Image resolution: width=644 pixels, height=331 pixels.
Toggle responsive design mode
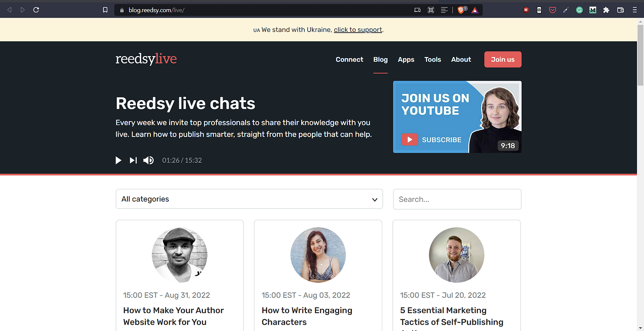point(417,10)
